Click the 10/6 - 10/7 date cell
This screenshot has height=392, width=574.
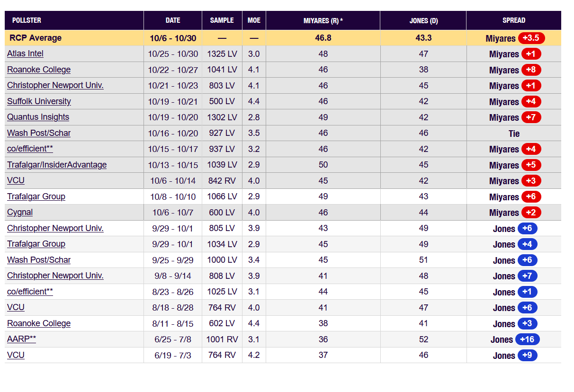point(173,213)
